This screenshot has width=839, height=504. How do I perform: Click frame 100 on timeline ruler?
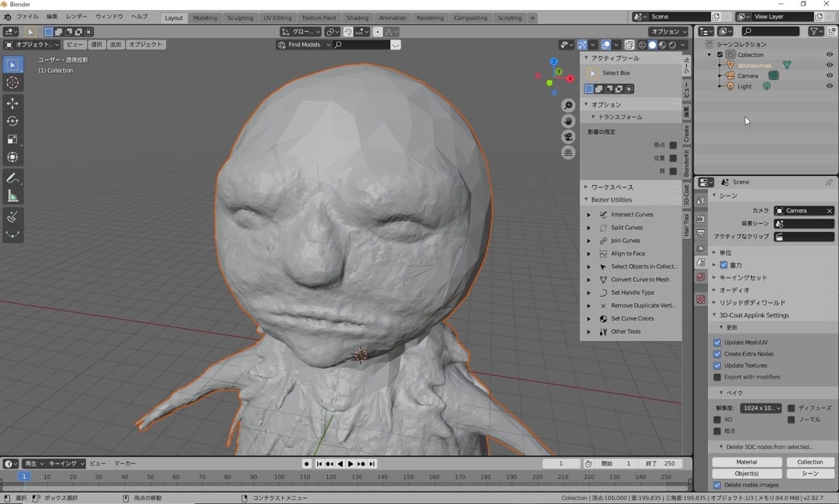279,477
